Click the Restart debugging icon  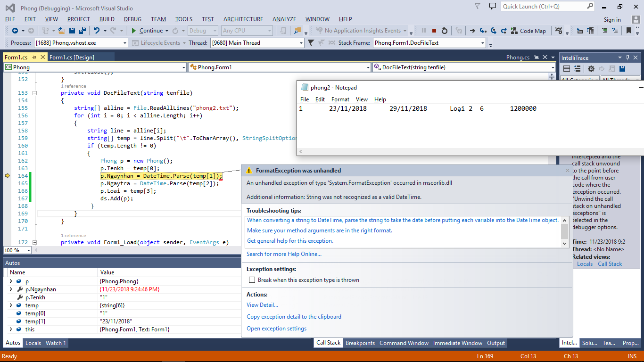[445, 31]
